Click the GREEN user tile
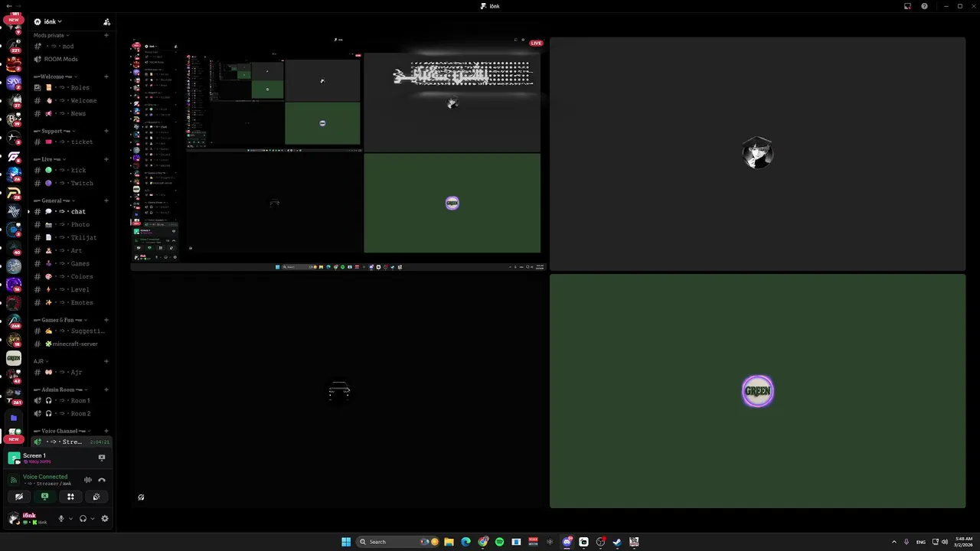 click(x=758, y=391)
